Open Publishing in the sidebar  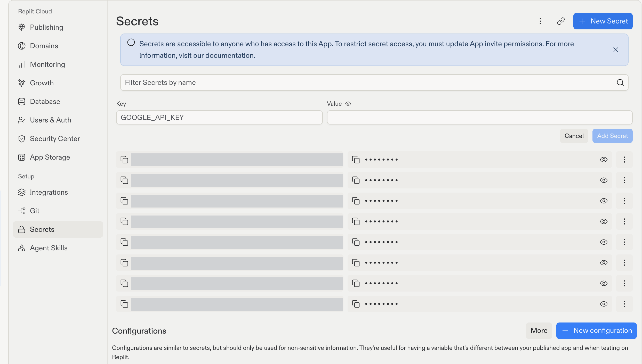coord(58,27)
